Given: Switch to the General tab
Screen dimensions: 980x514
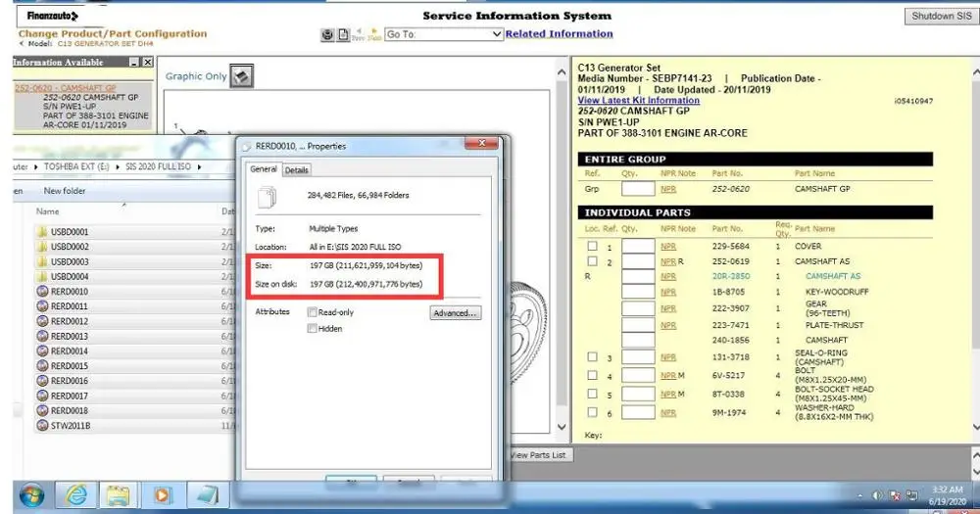Looking at the screenshot, I should pos(263,169).
